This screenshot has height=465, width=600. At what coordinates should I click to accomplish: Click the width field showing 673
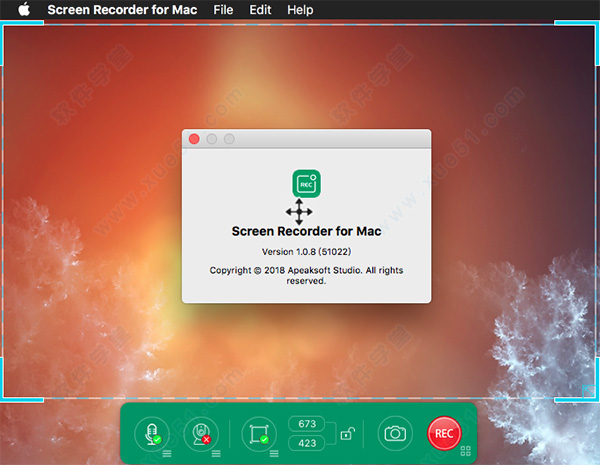307,424
